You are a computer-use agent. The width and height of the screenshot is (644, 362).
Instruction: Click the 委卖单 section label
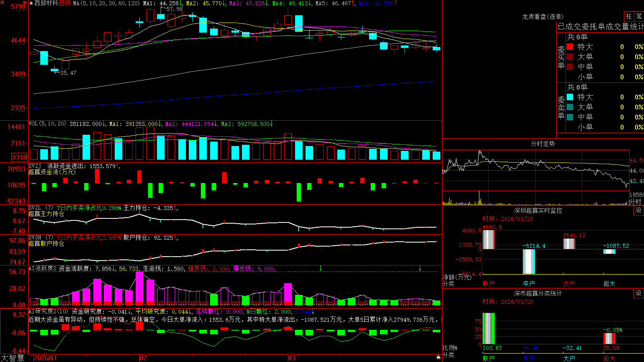pyautogui.click(x=561, y=107)
